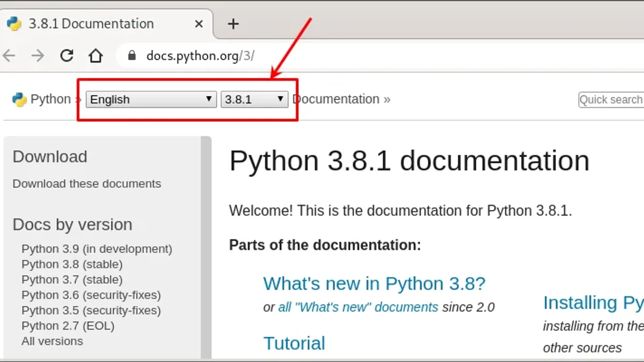The image size is (644, 362).
Task: Reload the page with the refresh icon
Action: pyautogui.click(x=67, y=55)
